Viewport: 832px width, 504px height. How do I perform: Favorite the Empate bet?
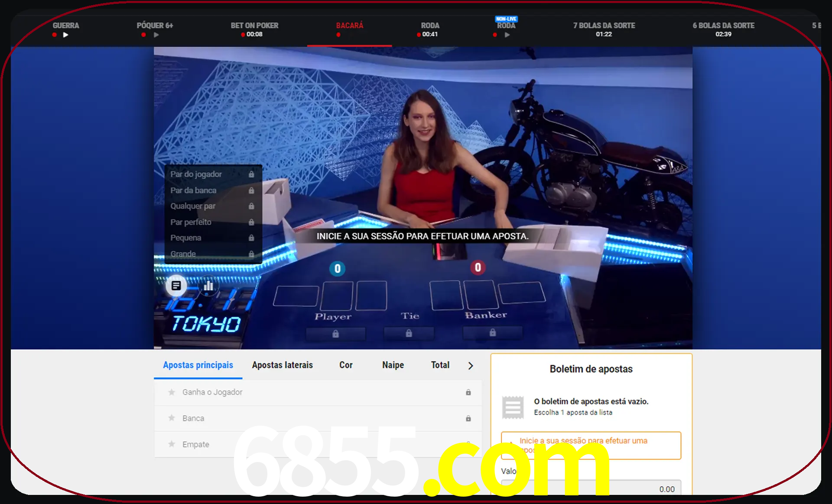(x=172, y=444)
